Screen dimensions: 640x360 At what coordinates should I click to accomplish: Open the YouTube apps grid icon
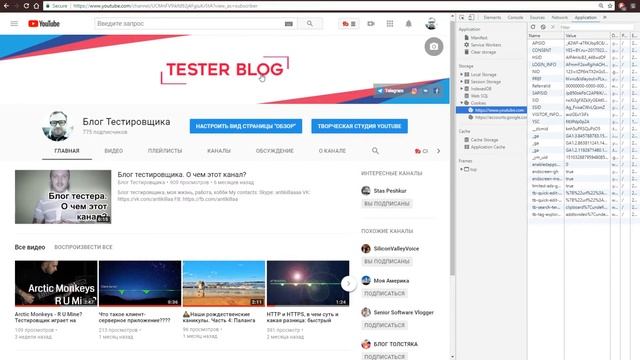(390, 24)
